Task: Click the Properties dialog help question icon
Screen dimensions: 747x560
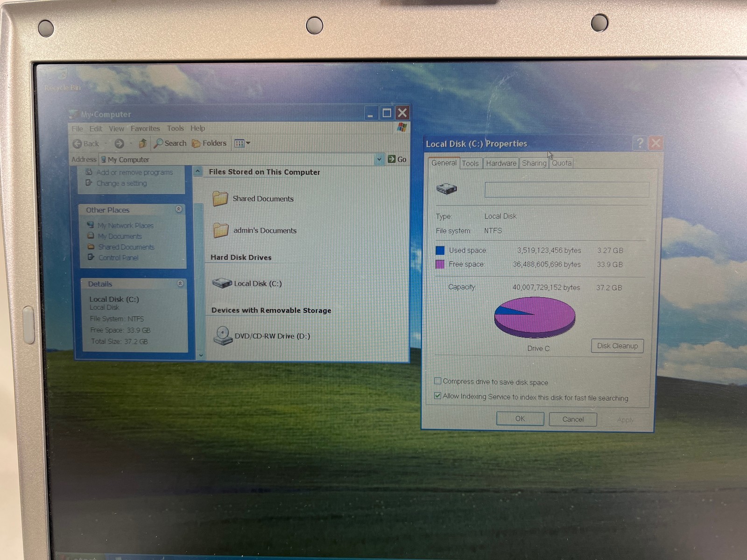Action: pos(640,143)
